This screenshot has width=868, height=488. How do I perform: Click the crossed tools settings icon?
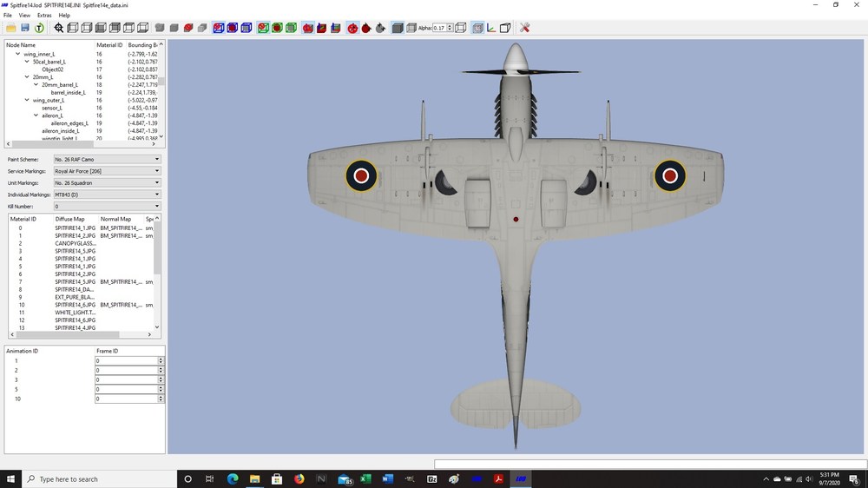coord(525,28)
